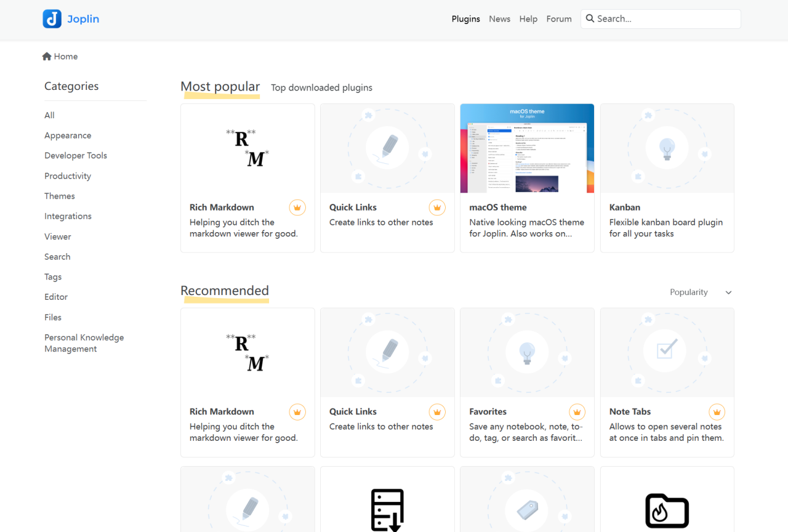Select the All category
This screenshot has height=532, width=788.
coord(49,115)
